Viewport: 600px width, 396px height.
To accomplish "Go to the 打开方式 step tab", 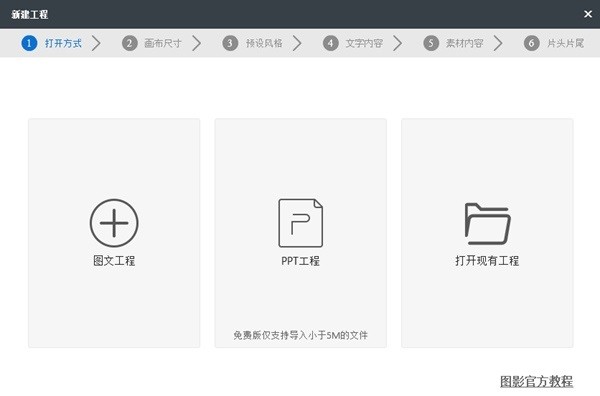I will tap(63, 43).
